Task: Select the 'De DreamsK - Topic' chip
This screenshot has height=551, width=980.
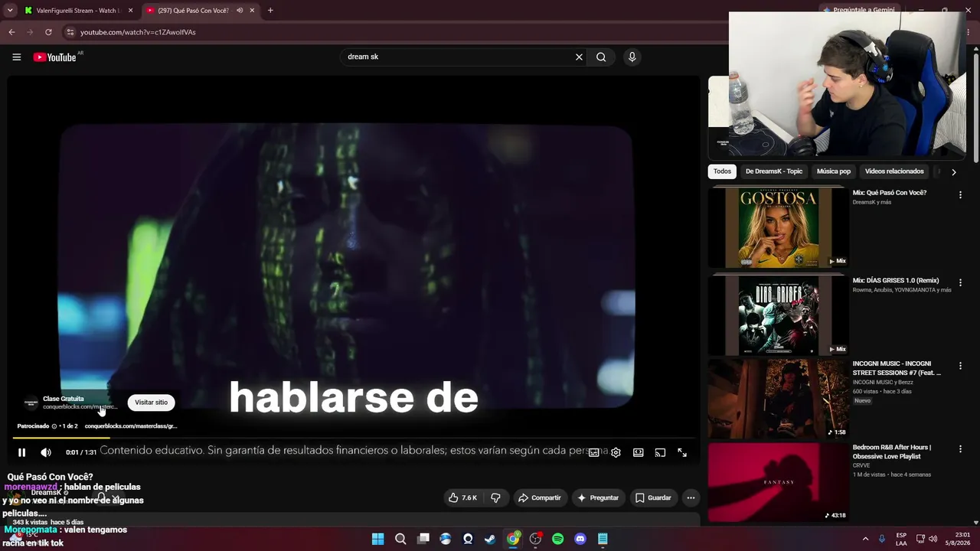Action: (x=774, y=171)
